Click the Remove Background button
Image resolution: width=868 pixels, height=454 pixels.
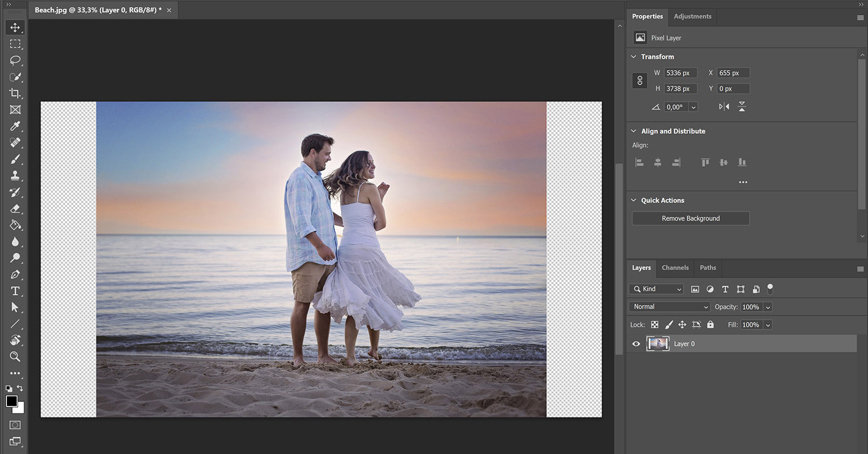click(690, 218)
